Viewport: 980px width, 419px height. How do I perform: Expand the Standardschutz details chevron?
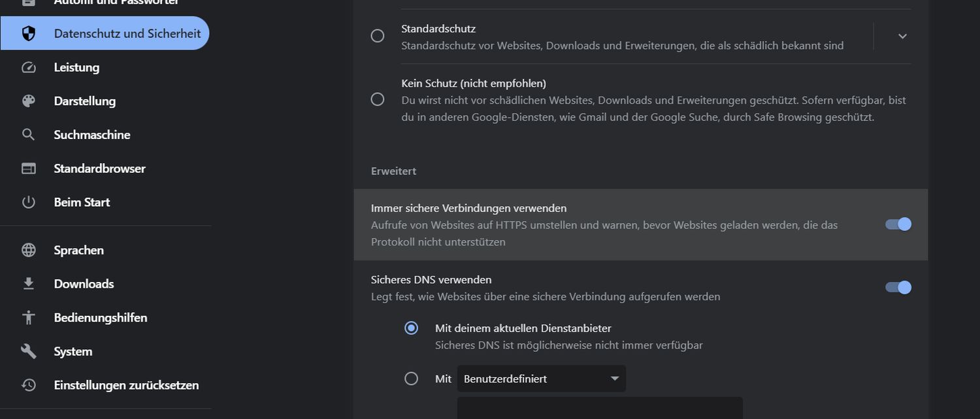coord(902,37)
